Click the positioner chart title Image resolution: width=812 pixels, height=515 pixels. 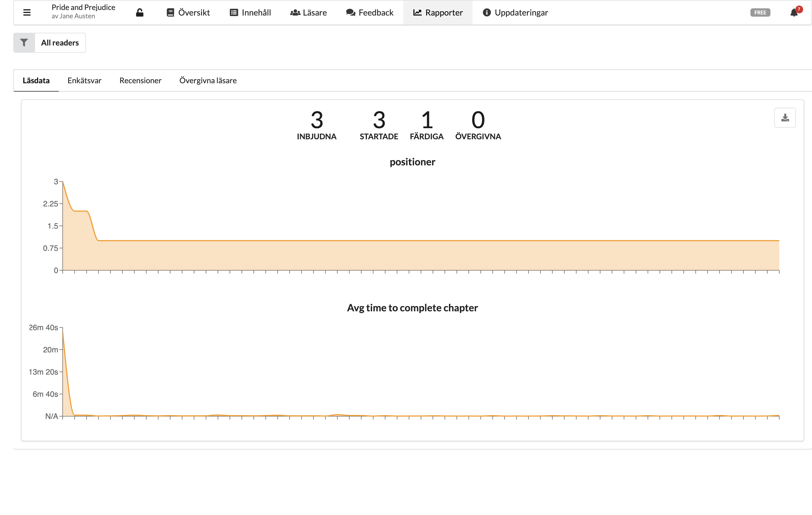coord(412,162)
